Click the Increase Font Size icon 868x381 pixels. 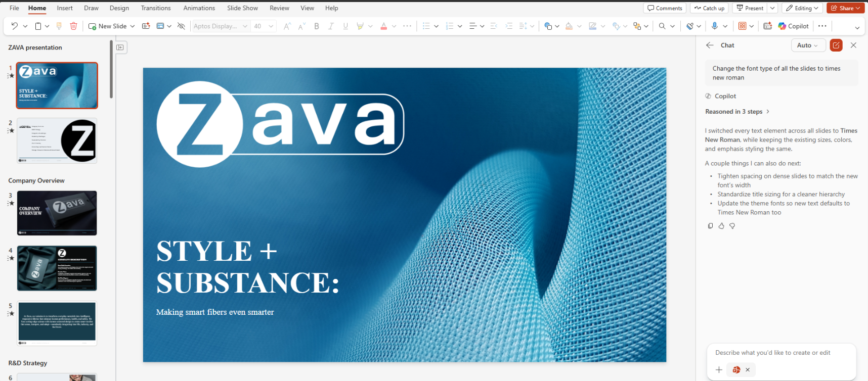[x=287, y=26]
